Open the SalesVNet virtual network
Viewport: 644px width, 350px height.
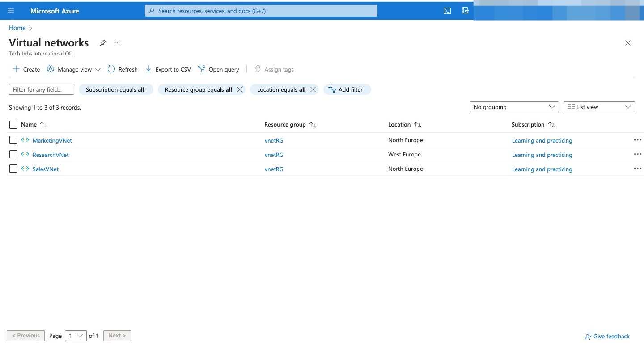coord(46,169)
